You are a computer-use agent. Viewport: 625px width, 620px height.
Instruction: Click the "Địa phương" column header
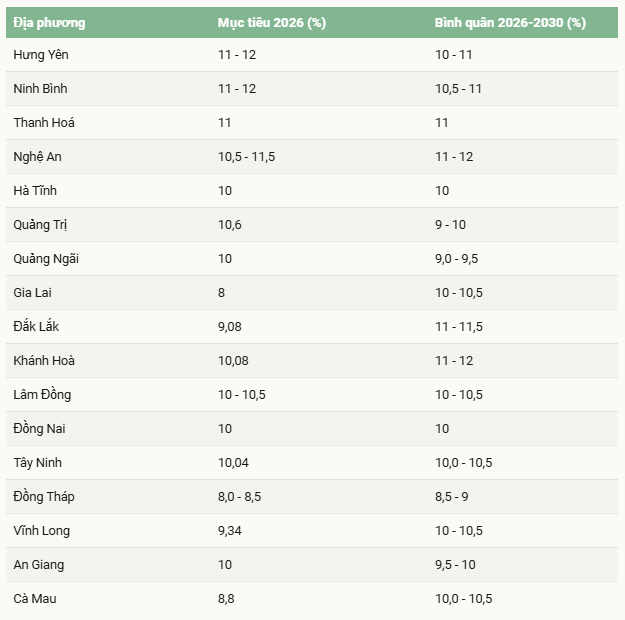pyautogui.click(x=49, y=22)
